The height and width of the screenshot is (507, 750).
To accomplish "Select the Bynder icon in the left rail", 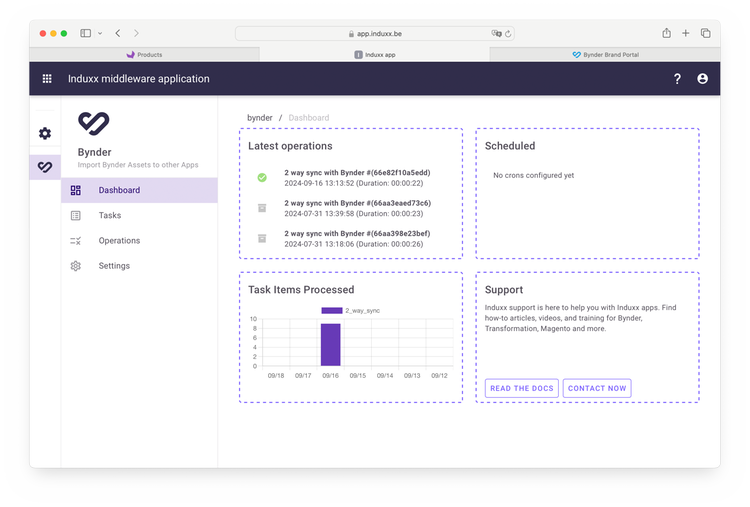I will click(45, 167).
